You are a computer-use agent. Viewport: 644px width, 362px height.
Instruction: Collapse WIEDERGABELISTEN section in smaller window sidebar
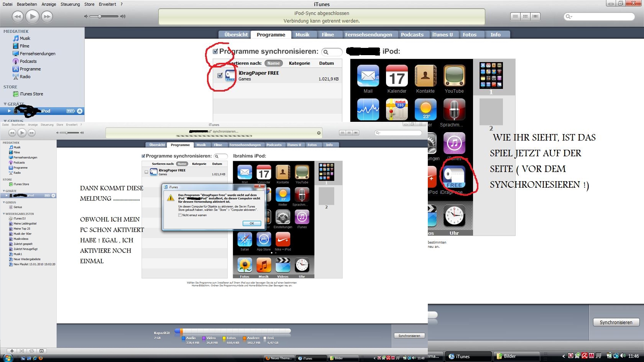(x=4, y=214)
